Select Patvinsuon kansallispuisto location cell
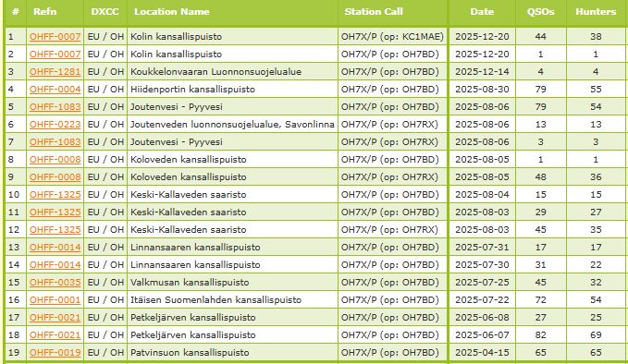Screen dimensions: 628x364 pos(232,352)
